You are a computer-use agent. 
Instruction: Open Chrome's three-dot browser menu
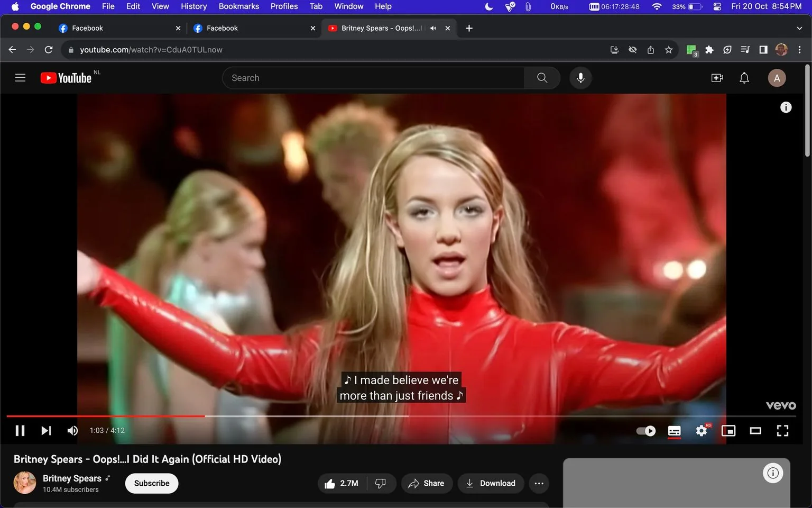tap(800, 49)
